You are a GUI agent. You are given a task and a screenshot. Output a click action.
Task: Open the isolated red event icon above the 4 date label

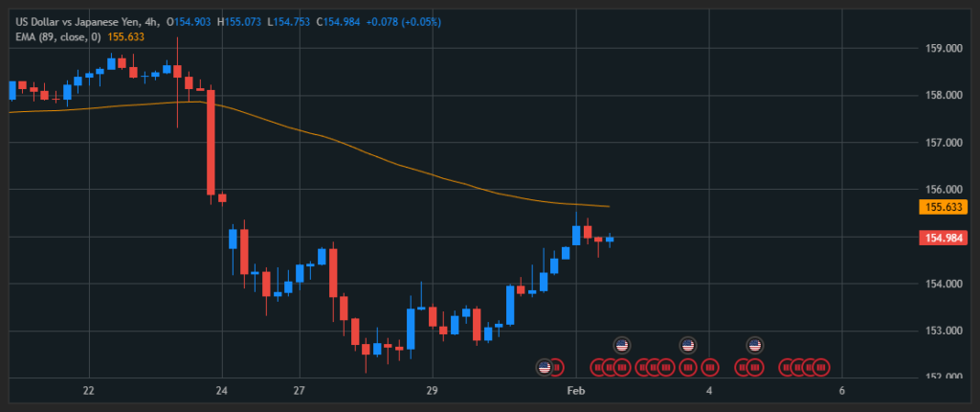pos(710,367)
